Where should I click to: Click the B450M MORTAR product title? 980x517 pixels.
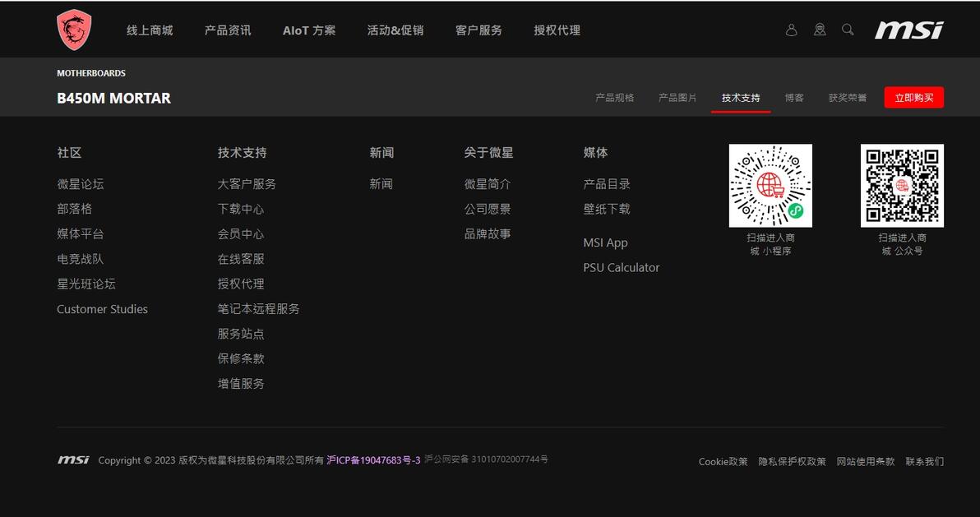tap(113, 98)
